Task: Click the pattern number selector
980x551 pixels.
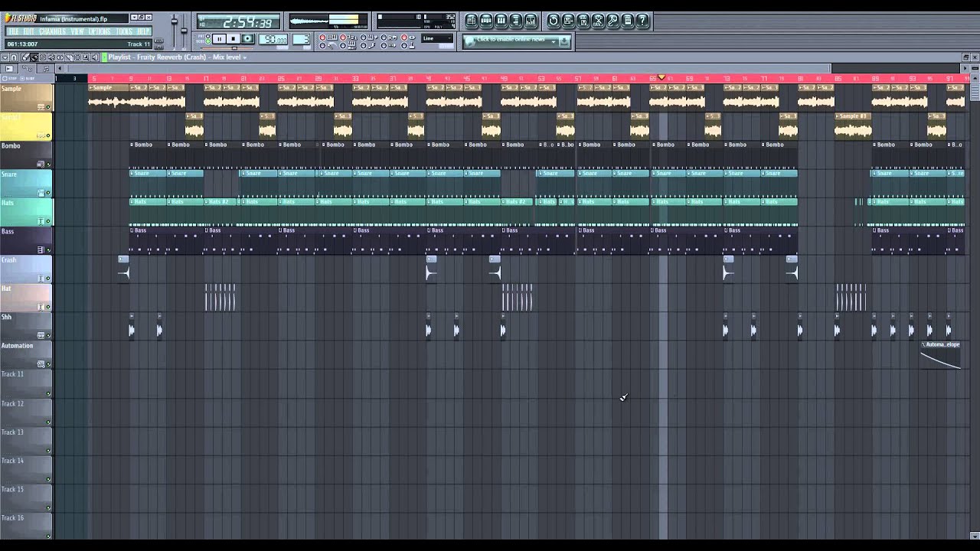Action: pyautogui.click(x=301, y=38)
